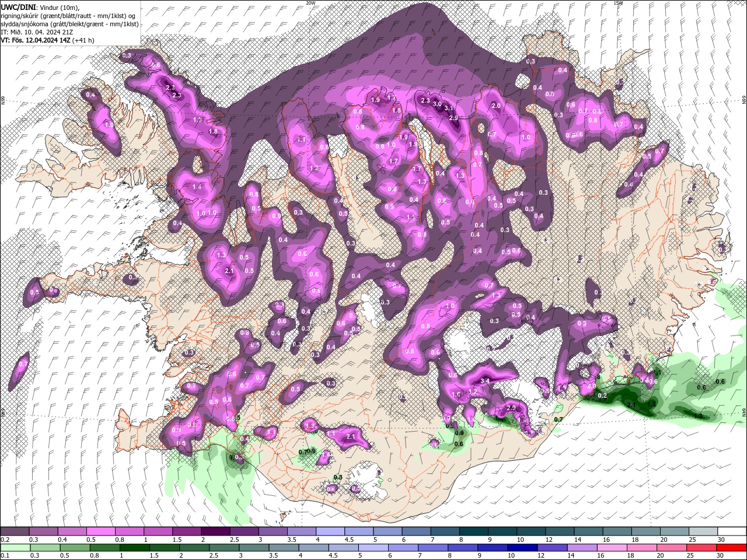Click the '0.4' label in the snow legend
Screen dimensions: 747x560
click(62, 540)
